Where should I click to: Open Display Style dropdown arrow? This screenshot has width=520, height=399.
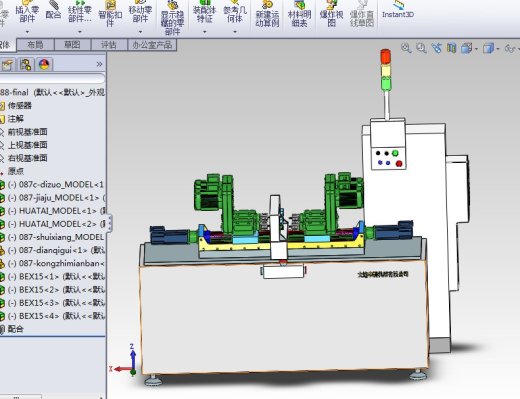coord(498,49)
